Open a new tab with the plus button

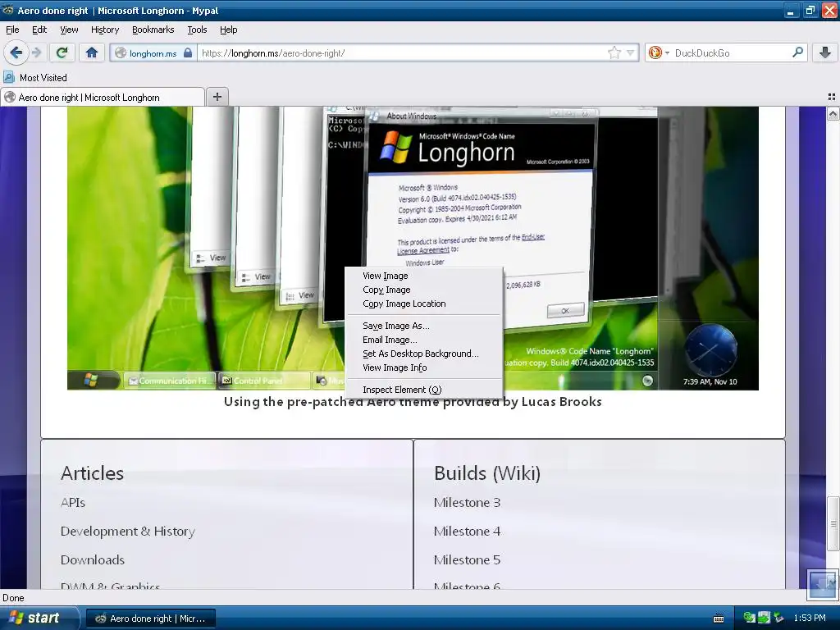[217, 97]
